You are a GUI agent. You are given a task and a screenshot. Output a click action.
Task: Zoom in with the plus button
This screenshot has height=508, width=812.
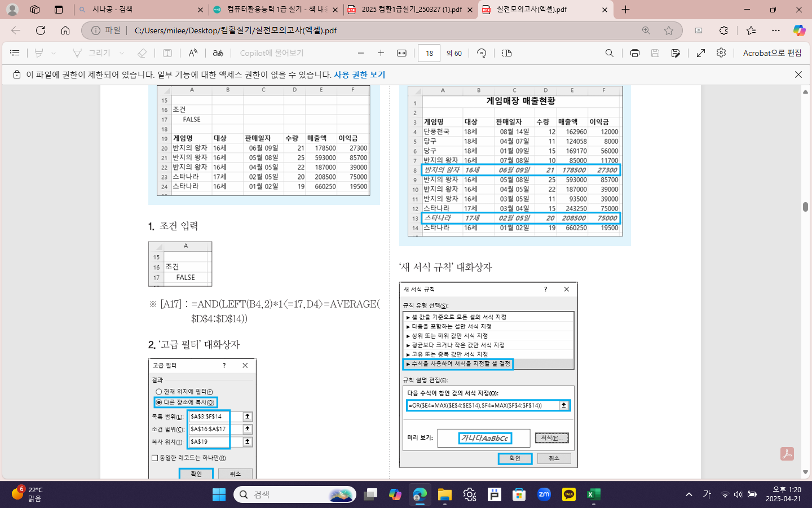[x=381, y=53]
